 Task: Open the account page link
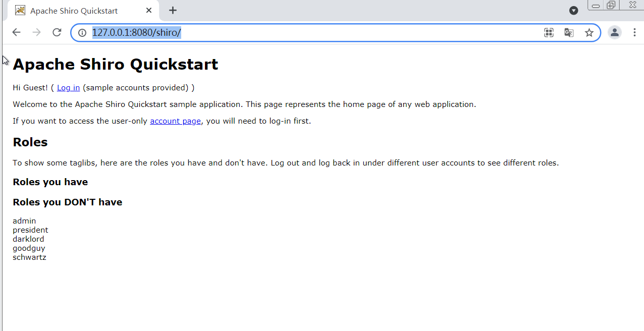[x=175, y=121]
